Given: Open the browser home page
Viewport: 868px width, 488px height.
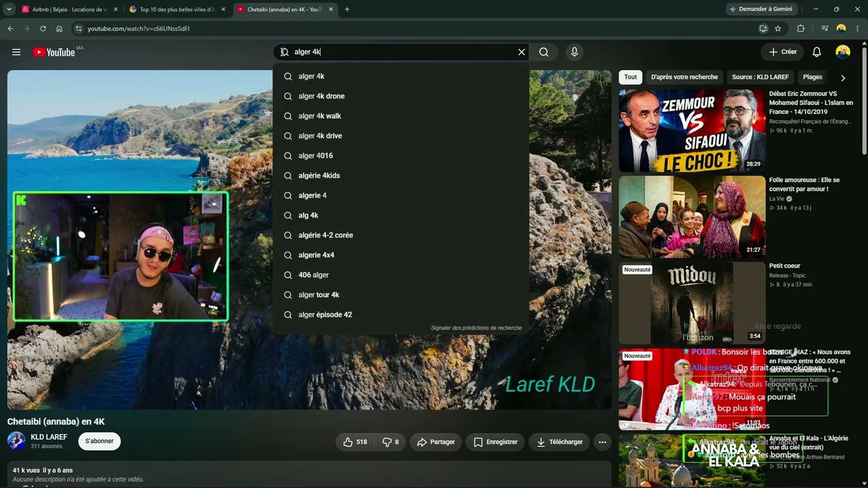Looking at the screenshot, I should tap(59, 28).
